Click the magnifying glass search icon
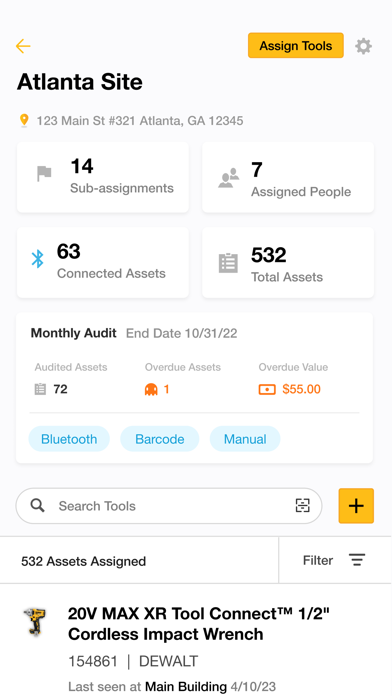Image resolution: width=392 pixels, height=696 pixels. tap(38, 506)
